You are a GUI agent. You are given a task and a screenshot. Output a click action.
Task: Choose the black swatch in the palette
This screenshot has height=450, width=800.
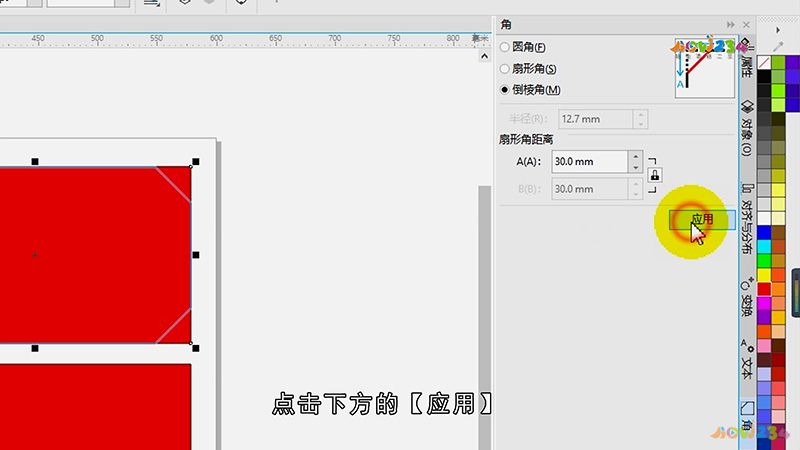pyautogui.click(x=764, y=77)
